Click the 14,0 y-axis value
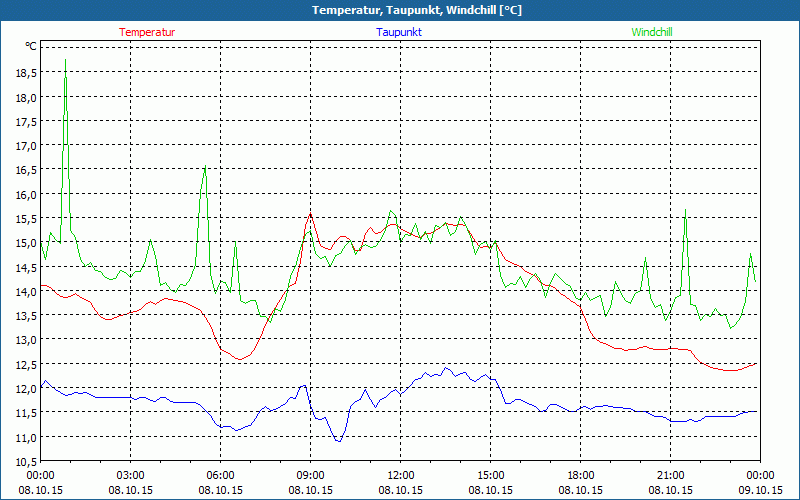The image size is (800, 500). pos(27,292)
